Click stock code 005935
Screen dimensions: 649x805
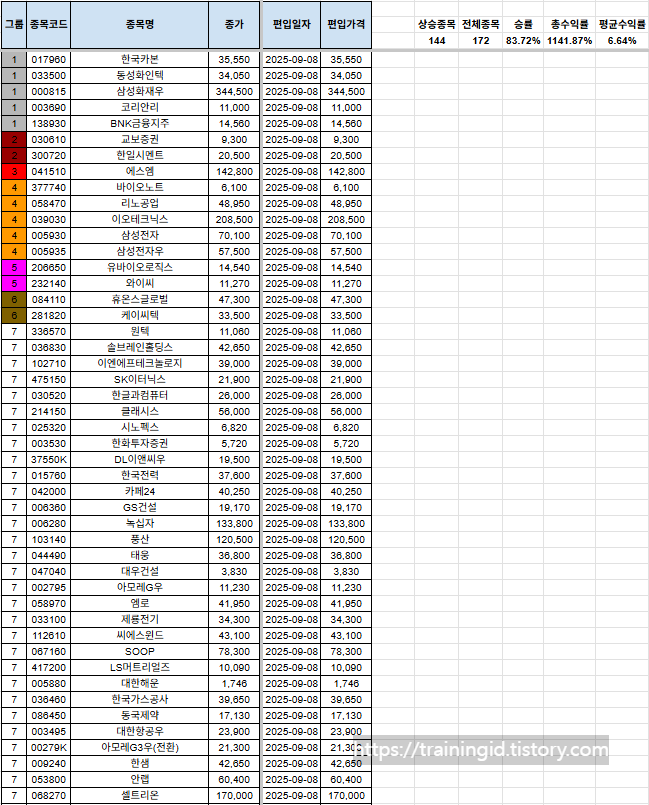(48, 252)
